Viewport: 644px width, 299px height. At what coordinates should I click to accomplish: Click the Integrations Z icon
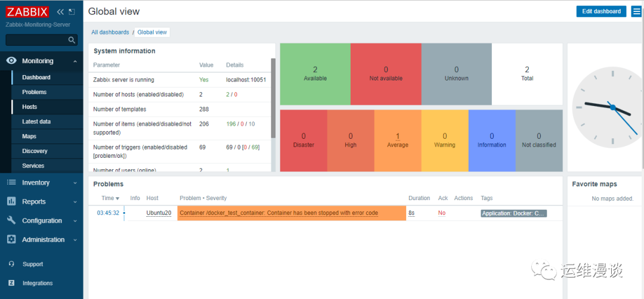pyautogui.click(x=11, y=283)
